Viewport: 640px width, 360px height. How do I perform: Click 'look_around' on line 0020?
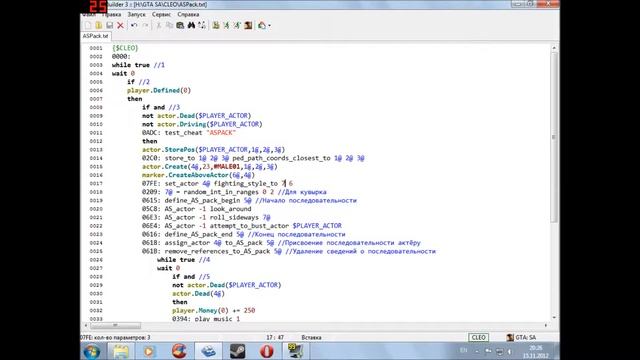(230, 209)
